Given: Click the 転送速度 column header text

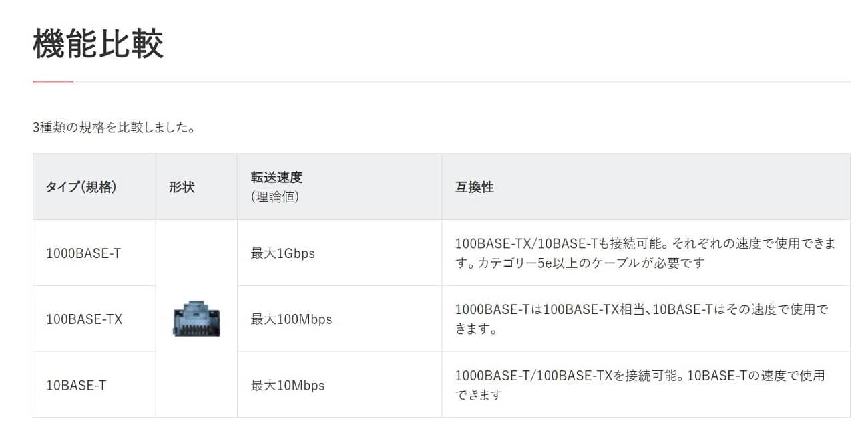Looking at the screenshot, I should [276, 178].
